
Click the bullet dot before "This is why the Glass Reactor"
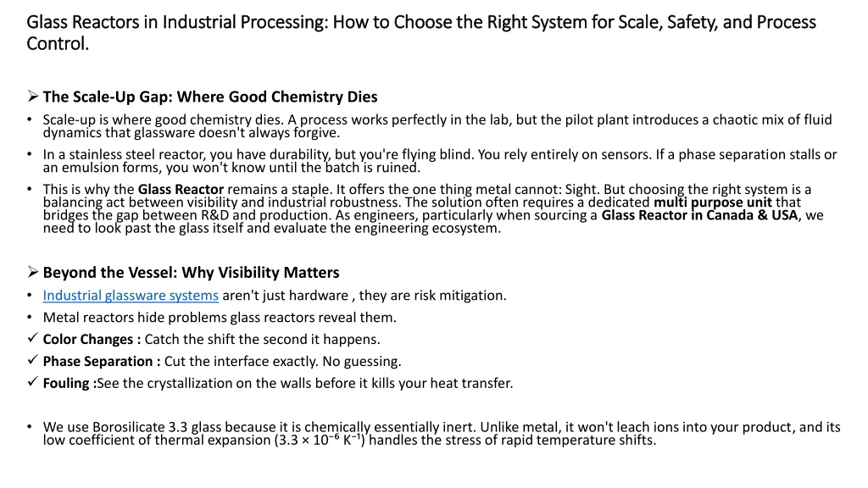pyautogui.click(x=30, y=189)
